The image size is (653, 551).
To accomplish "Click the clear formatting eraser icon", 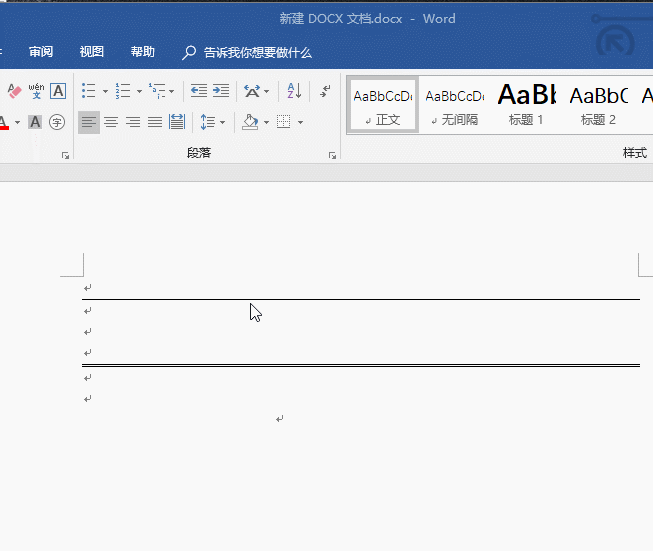I will [x=14, y=91].
